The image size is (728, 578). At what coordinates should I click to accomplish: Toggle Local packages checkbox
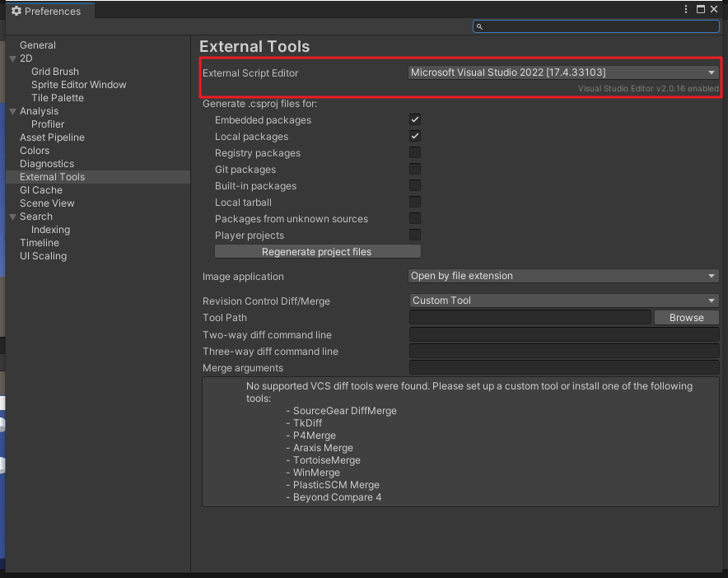pyautogui.click(x=414, y=136)
